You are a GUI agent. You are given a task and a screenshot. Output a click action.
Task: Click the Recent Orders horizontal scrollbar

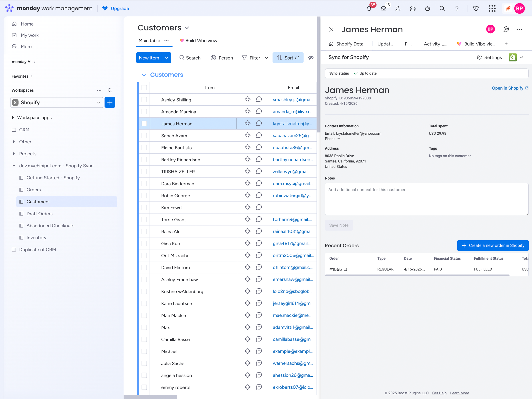(417, 275)
